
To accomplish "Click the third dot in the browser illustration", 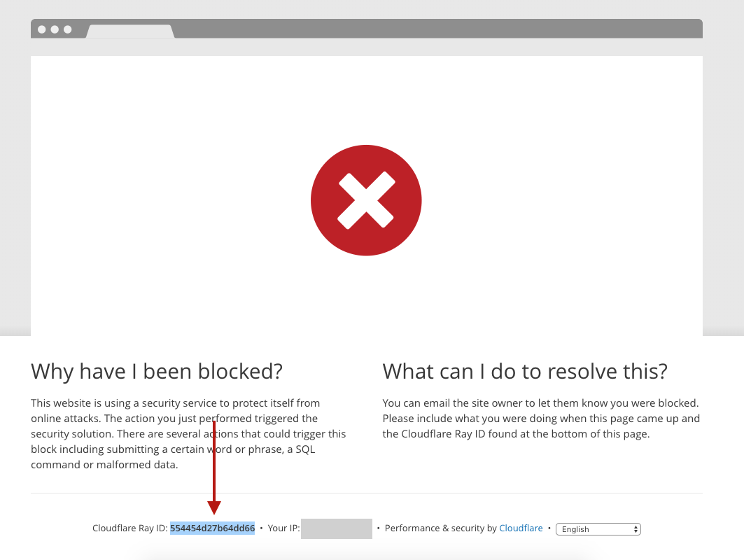I will pos(68,29).
